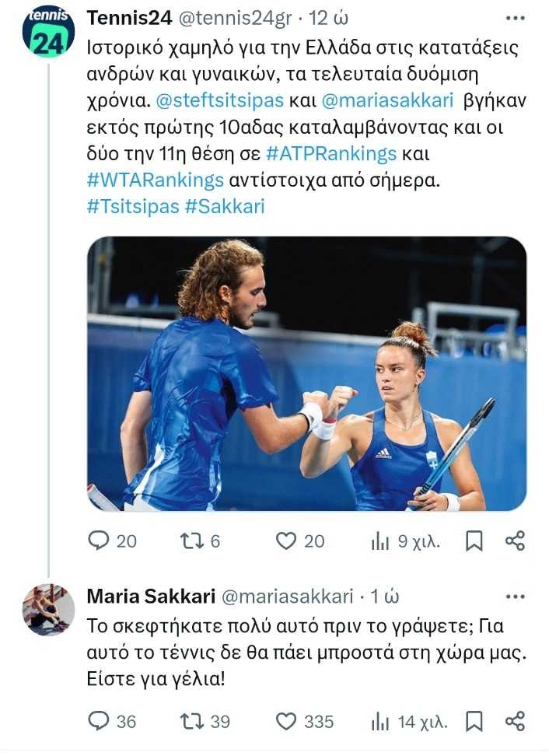Share the Tennis24 tweet

click(x=515, y=541)
